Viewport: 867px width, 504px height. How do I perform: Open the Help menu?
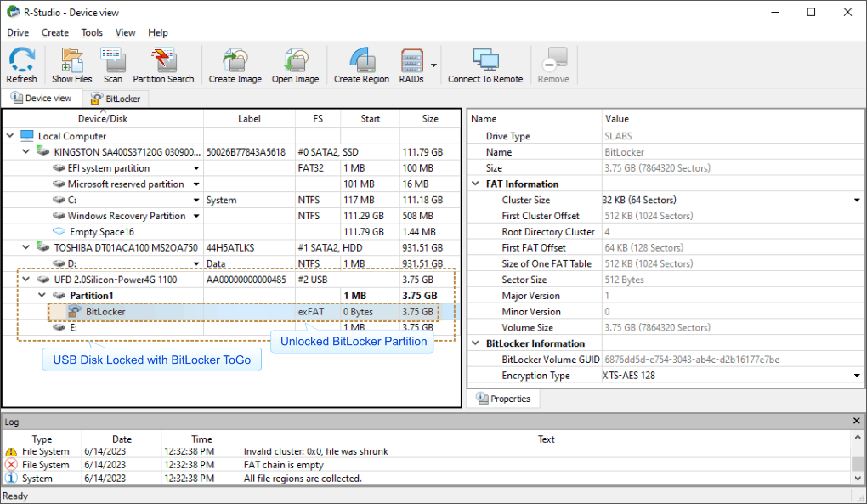coord(157,32)
